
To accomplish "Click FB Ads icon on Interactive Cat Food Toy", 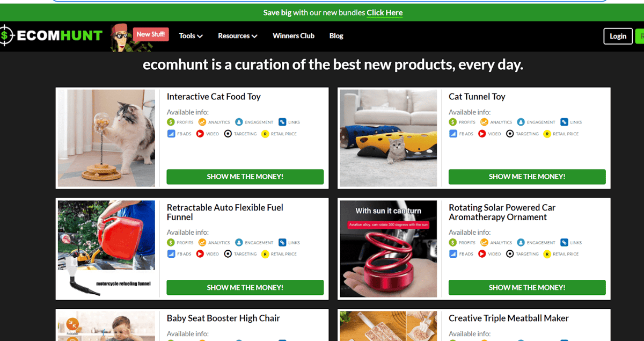I will click(171, 134).
